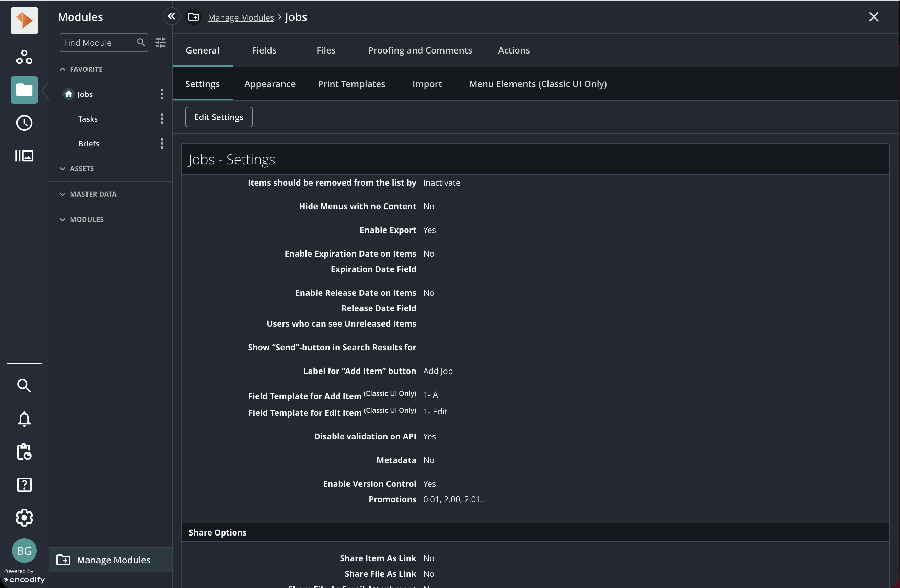Image resolution: width=900 pixels, height=588 pixels.
Task: Open the three-dot menu for Briefs
Action: coord(162,144)
